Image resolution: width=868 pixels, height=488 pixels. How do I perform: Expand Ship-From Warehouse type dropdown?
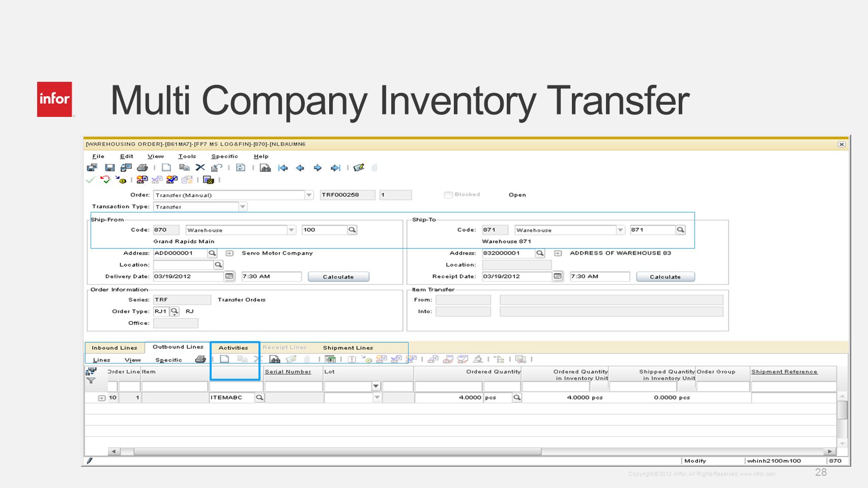coord(292,230)
